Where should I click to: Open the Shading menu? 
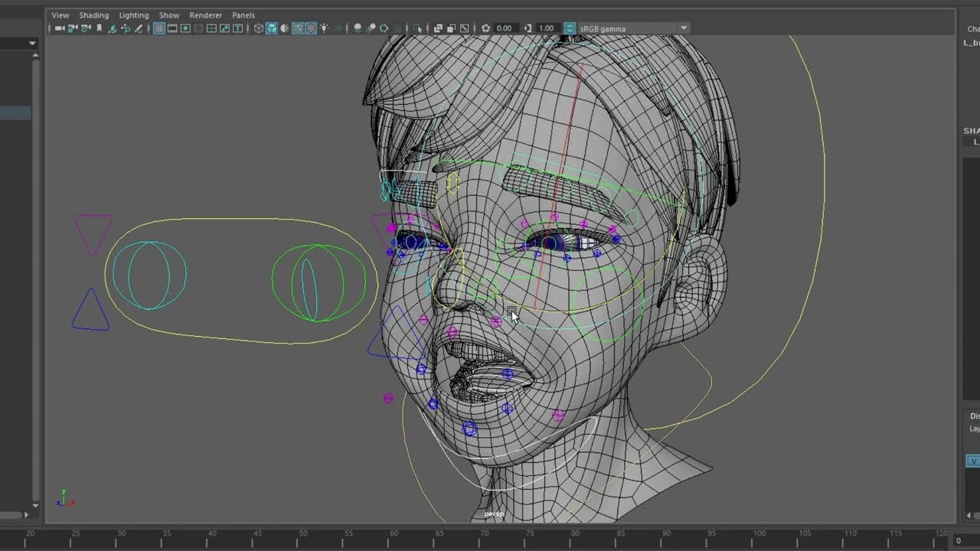(93, 15)
